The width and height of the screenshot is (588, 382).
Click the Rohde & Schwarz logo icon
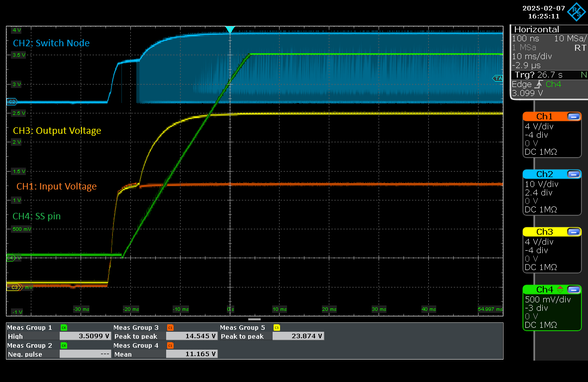[x=577, y=12]
